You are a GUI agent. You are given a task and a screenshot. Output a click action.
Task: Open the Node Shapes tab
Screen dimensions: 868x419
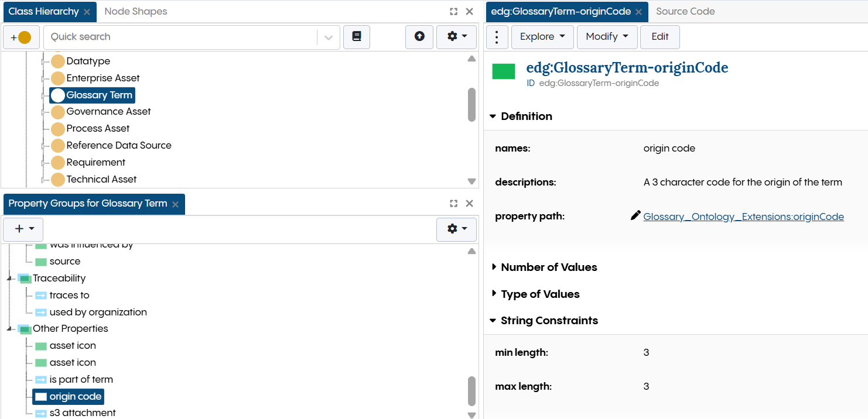click(x=135, y=11)
